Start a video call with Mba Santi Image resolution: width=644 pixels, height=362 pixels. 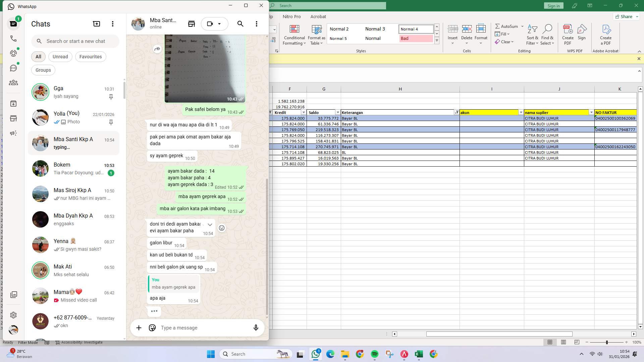point(210,23)
